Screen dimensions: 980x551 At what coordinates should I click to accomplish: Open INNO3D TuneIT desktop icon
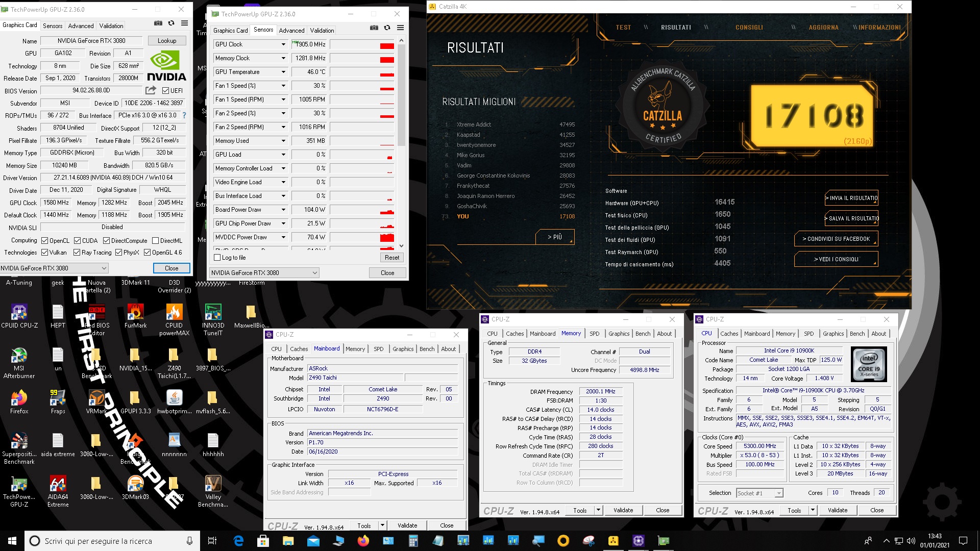click(213, 319)
